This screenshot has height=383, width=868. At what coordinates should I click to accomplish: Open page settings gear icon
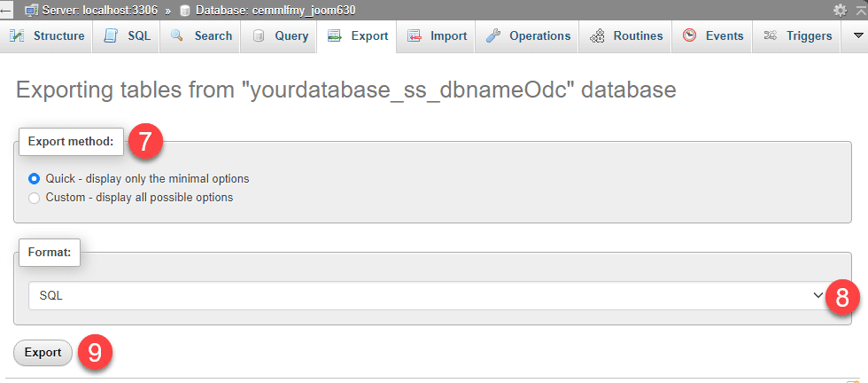[840, 10]
